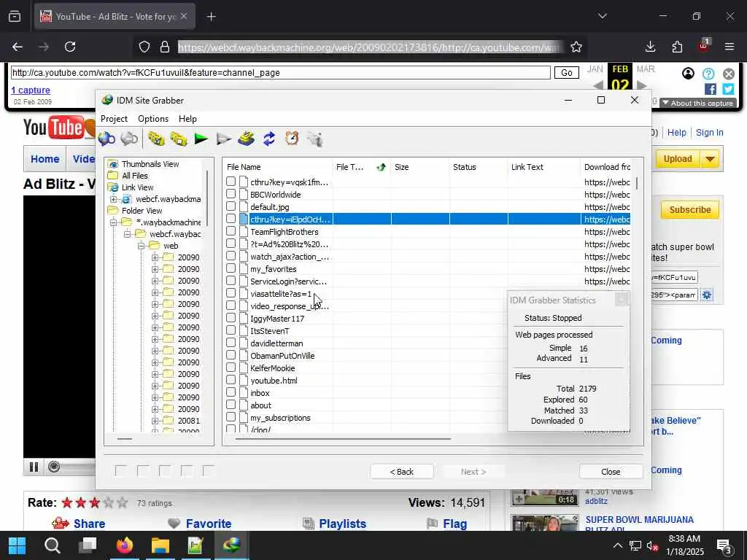Open File Explorer from the taskbar
Screen dimensions: 747x560
point(160,545)
